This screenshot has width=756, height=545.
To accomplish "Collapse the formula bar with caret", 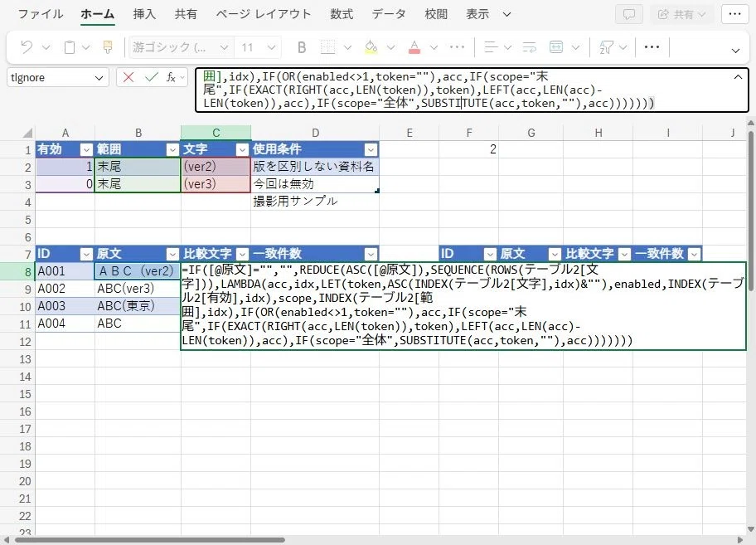I will pyautogui.click(x=738, y=77).
